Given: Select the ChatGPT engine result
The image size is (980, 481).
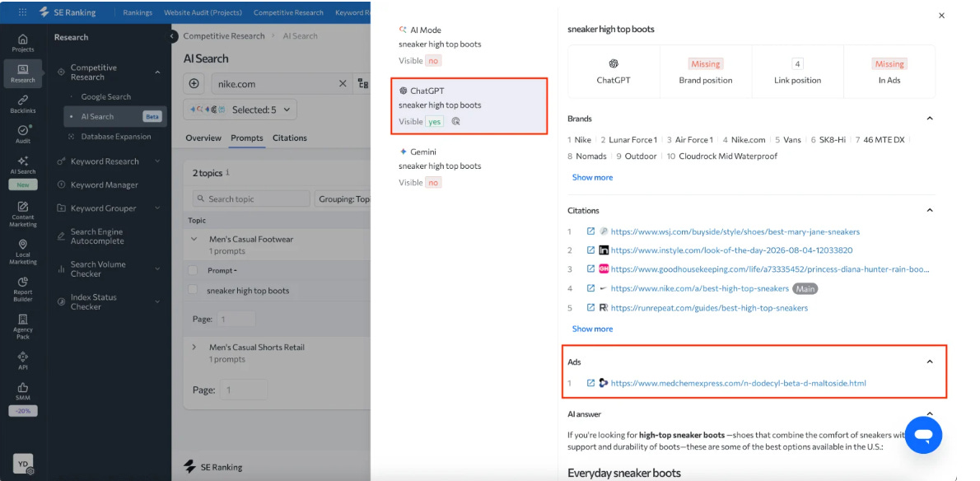Looking at the screenshot, I should click(x=469, y=105).
